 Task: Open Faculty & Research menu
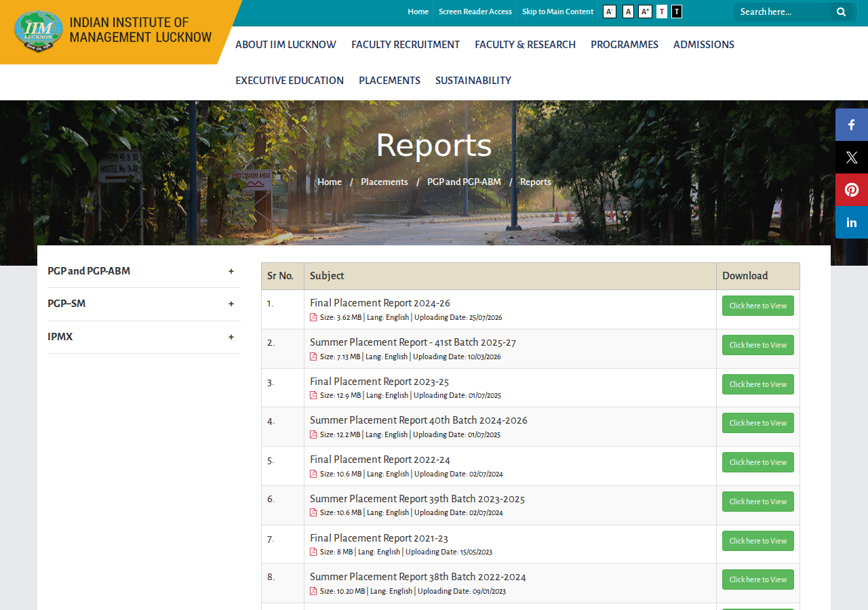[x=525, y=45]
